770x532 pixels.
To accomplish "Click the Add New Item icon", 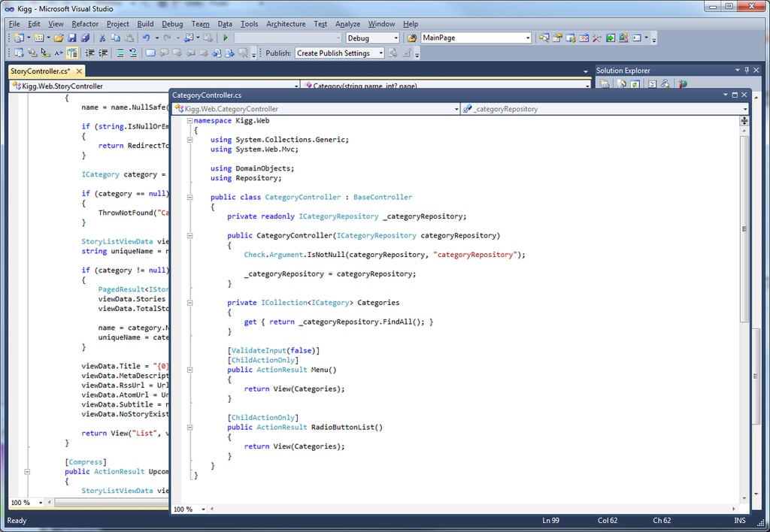I will pos(39,38).
